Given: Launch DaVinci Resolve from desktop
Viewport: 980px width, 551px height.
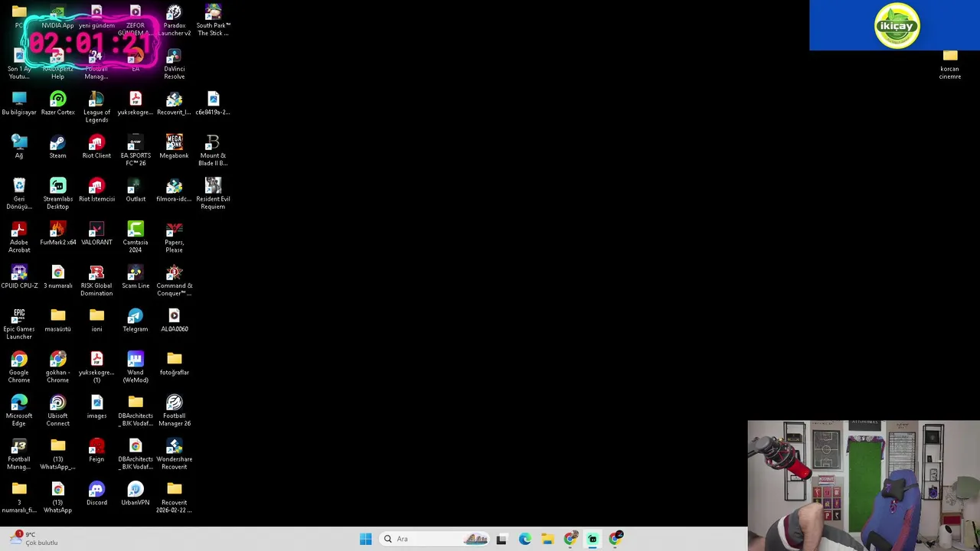Looking at the screenshot, I should pyautogui.click(x=174, y=64).
